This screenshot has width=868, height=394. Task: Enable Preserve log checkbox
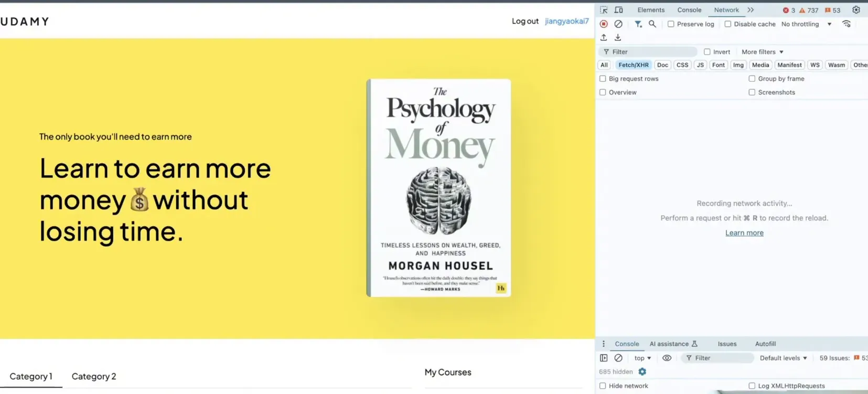(671, 24)
